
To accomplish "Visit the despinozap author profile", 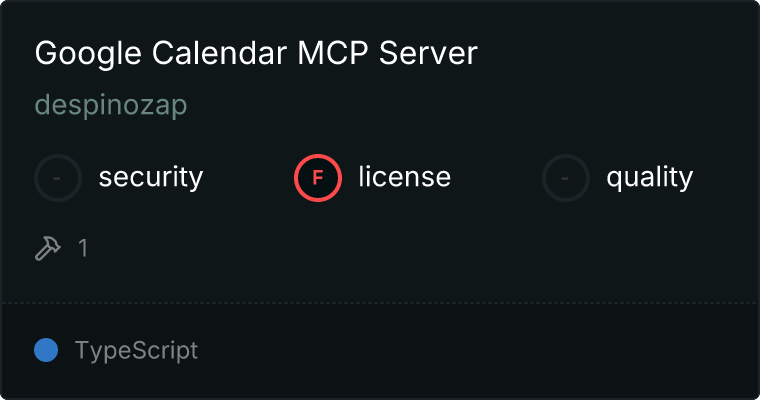I will click(111, 105).
